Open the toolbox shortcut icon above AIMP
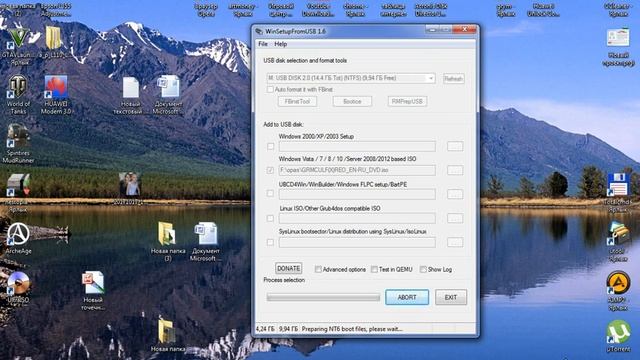 coord(618,233)
